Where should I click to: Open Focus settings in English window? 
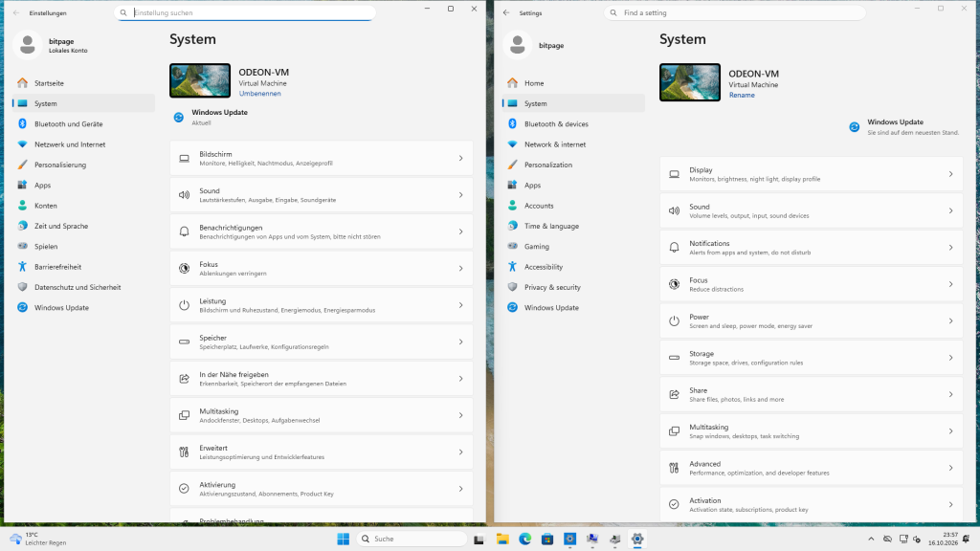812,284
